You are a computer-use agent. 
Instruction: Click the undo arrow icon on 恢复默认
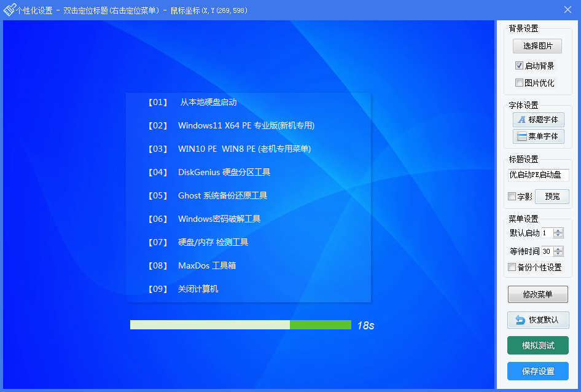coord(520,320)
